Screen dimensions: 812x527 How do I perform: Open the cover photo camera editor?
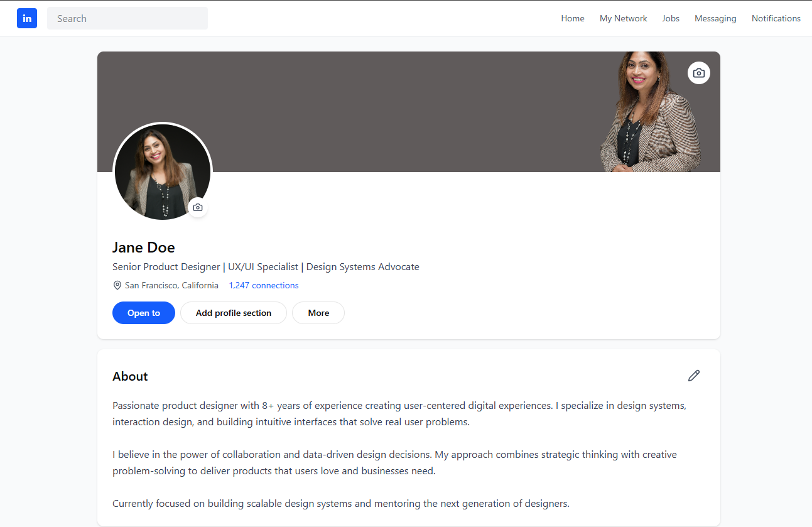pos(698,72)
